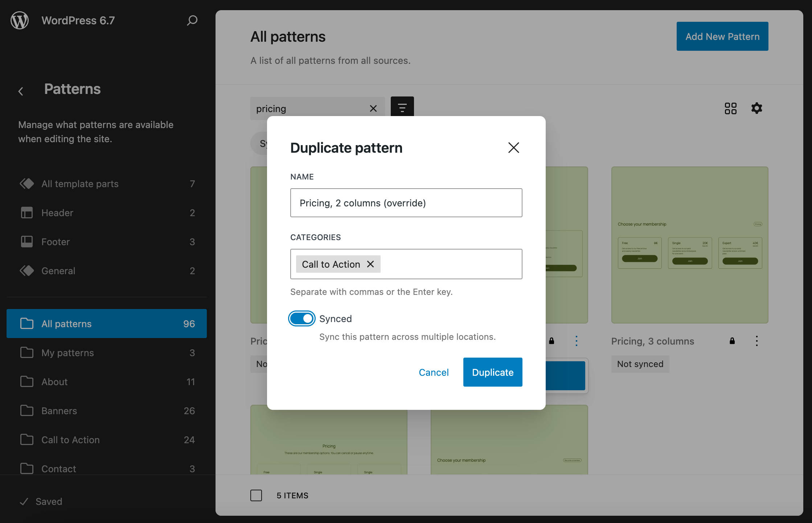Screen dimensions: 812x523
Task: Click the Cancel link in the dialog
Action: tap(434, 372)
